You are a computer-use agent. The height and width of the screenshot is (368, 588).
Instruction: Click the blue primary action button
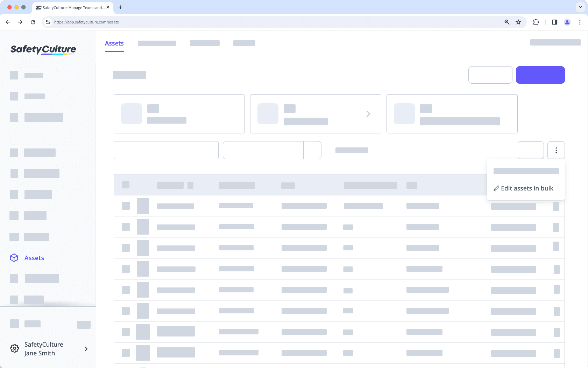540,75
